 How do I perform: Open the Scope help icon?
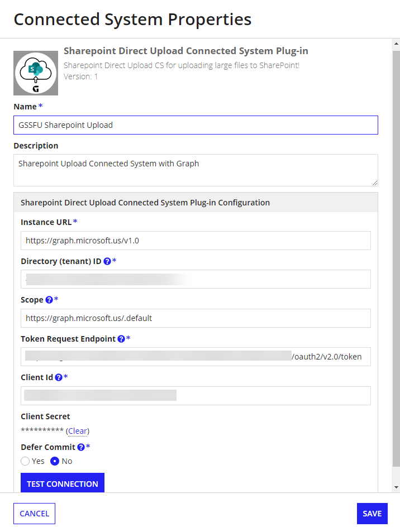[49, 300]
